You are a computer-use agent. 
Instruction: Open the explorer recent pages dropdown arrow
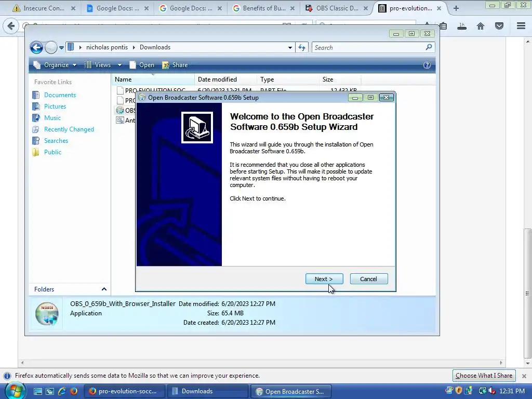[61, 48]
